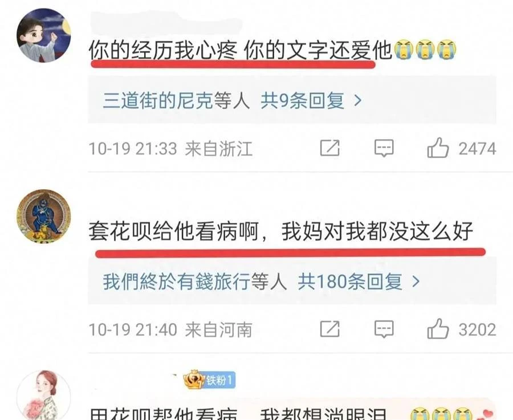Screen dimensions: 513x420
Task: View the second commenter's thangka avatar
Action: [x=43, y=216]
